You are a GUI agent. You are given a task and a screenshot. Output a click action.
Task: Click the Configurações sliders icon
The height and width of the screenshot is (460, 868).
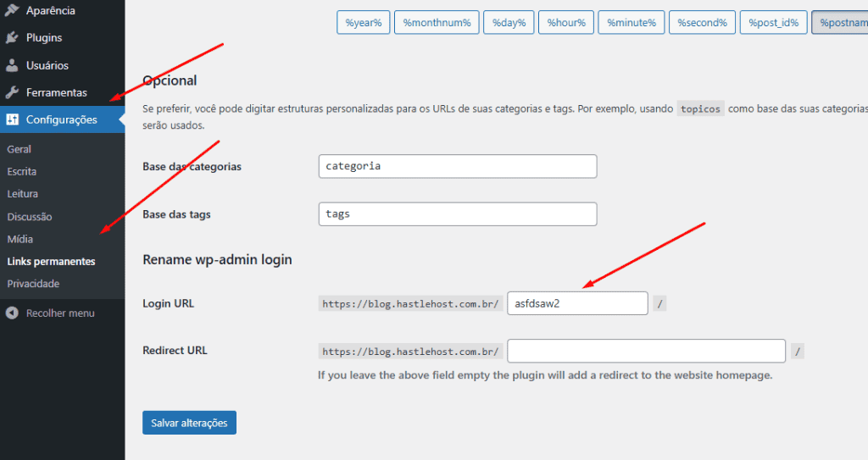[x=12, y=119]
